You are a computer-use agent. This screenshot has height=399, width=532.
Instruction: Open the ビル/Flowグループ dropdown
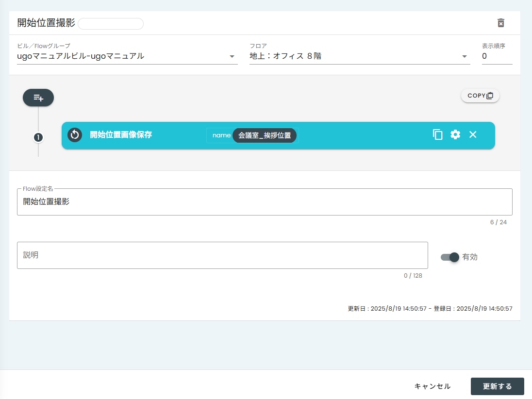(x=127, y=56)
